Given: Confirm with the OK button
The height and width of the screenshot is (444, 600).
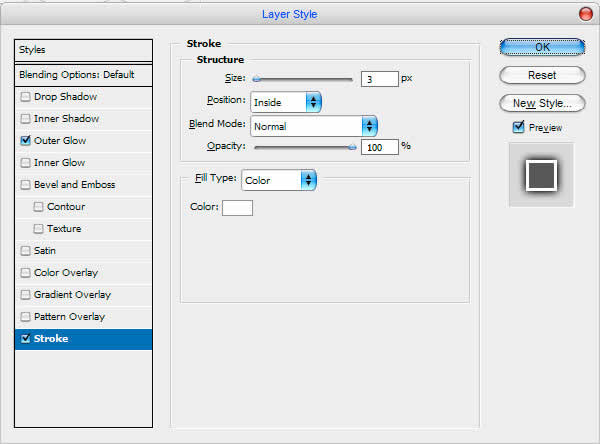Looking at the screenshot, I should 542,47.
